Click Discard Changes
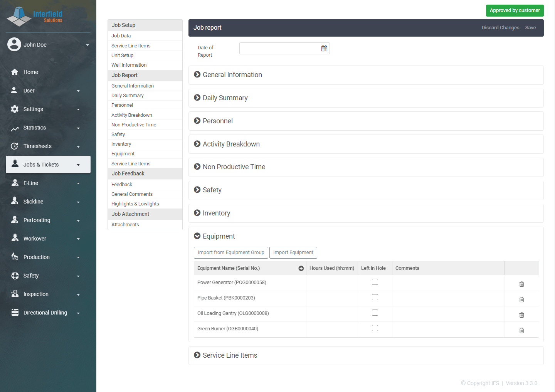The image size is (555, 392). pos(500,28)
